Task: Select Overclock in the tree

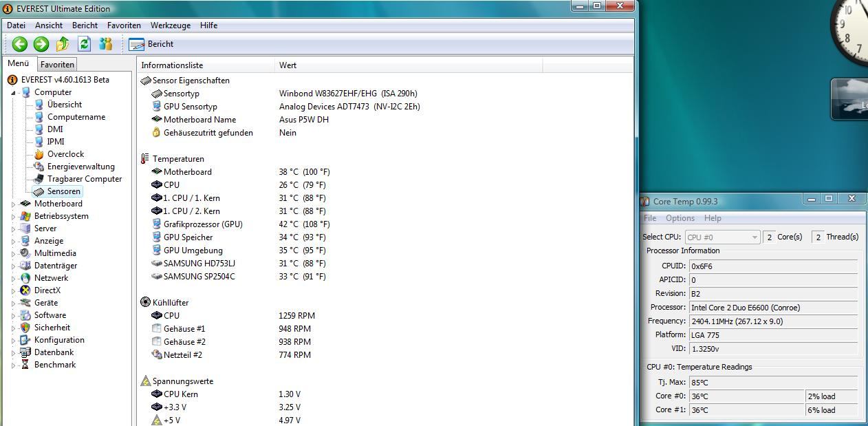Action: point(65,154)
